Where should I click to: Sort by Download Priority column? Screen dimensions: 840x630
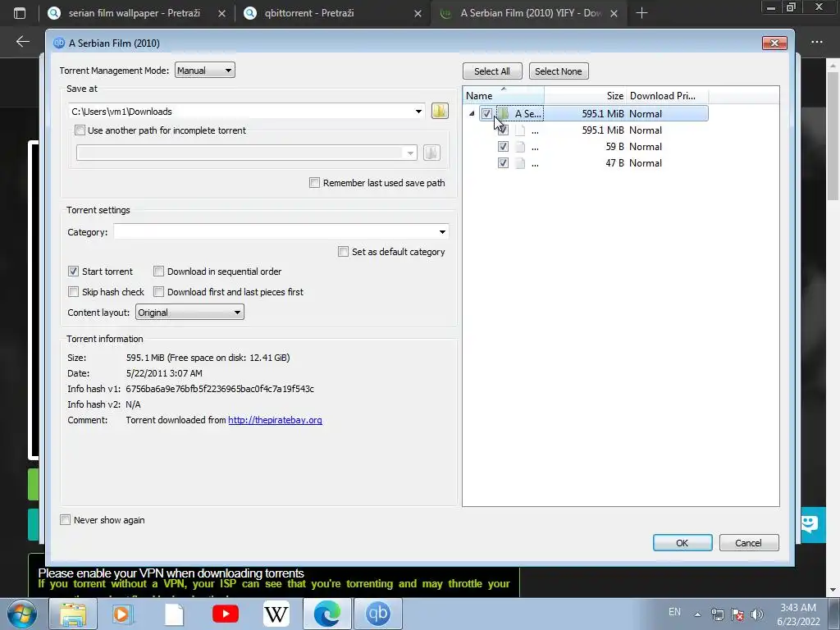pyautogui.click(x=668, y=96)
